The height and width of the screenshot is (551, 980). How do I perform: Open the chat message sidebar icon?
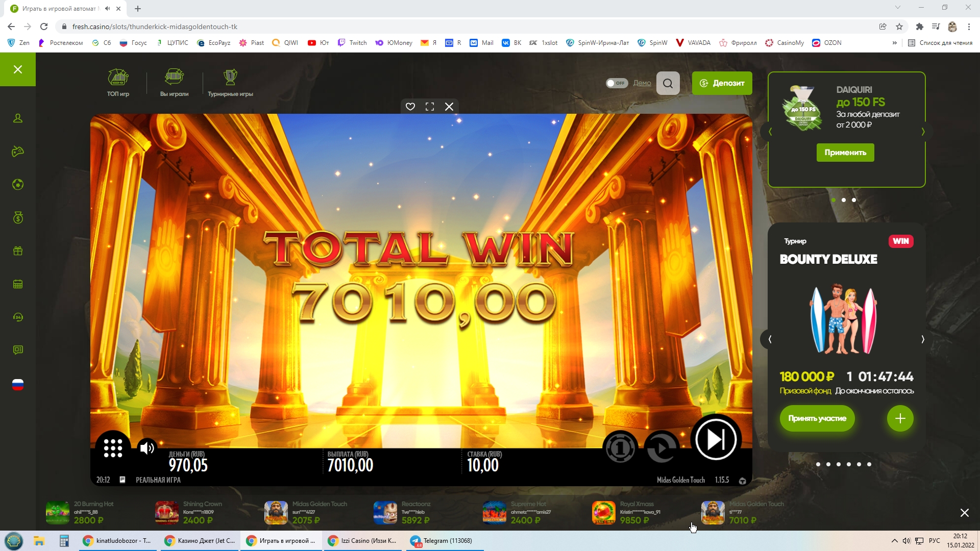(x=18, y=350)
